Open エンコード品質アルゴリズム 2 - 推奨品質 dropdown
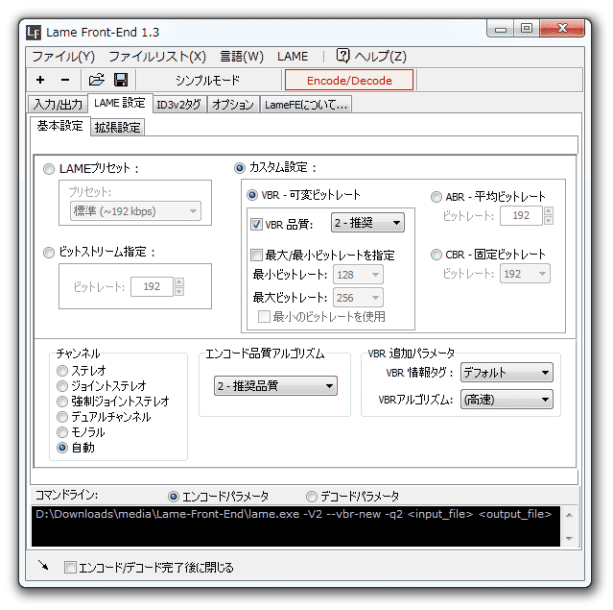Image resolution: width=613 pixels, height=610 pixels. [x=276, y=386]
